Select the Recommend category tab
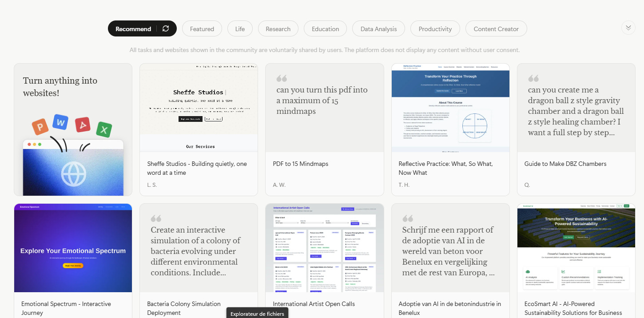This screenshot has width=644, height=318. click(x=142, y=28)
